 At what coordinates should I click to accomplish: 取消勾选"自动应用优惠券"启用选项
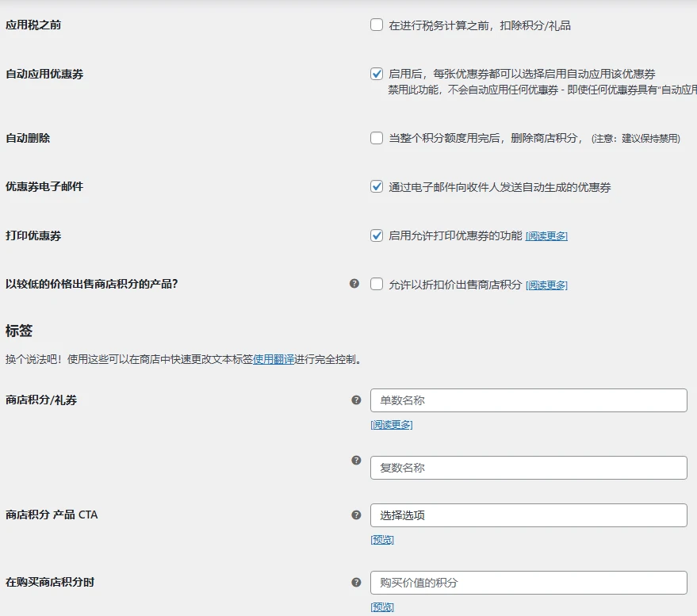(377, 75)
